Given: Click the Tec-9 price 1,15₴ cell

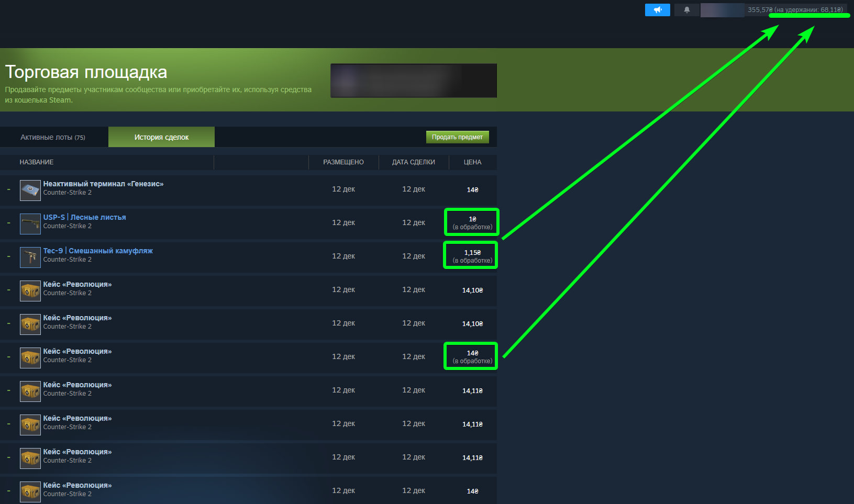Looking at the screenshot, I should coord(472,253).
